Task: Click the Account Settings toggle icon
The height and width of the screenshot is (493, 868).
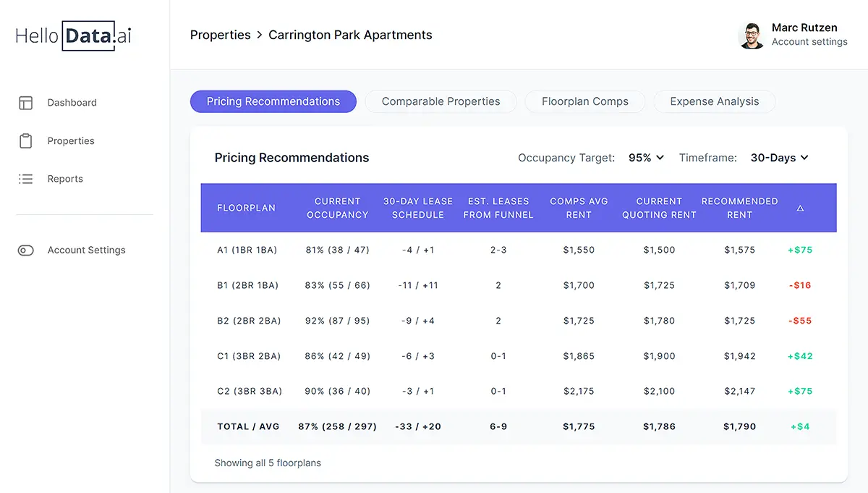Action: click(26, 250)
